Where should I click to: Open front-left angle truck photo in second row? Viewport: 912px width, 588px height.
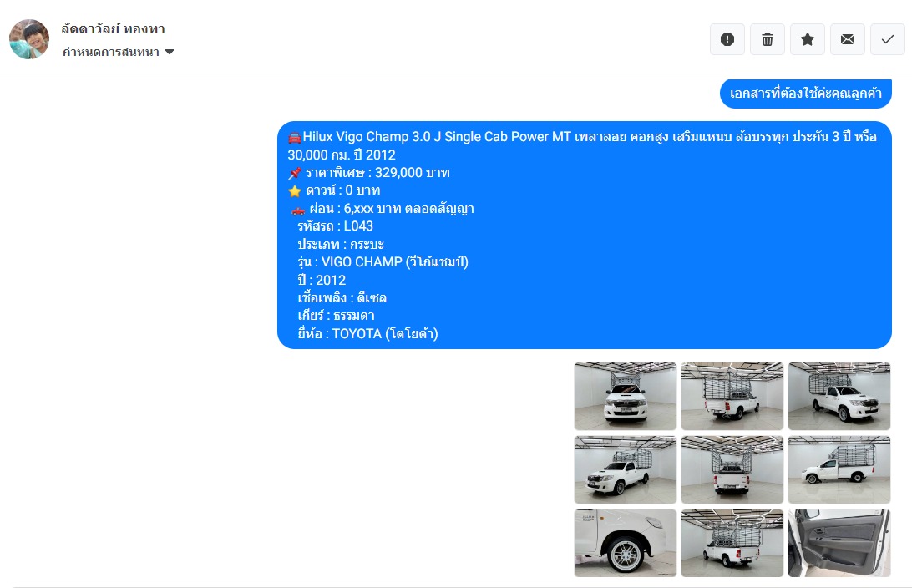[626, 470]
